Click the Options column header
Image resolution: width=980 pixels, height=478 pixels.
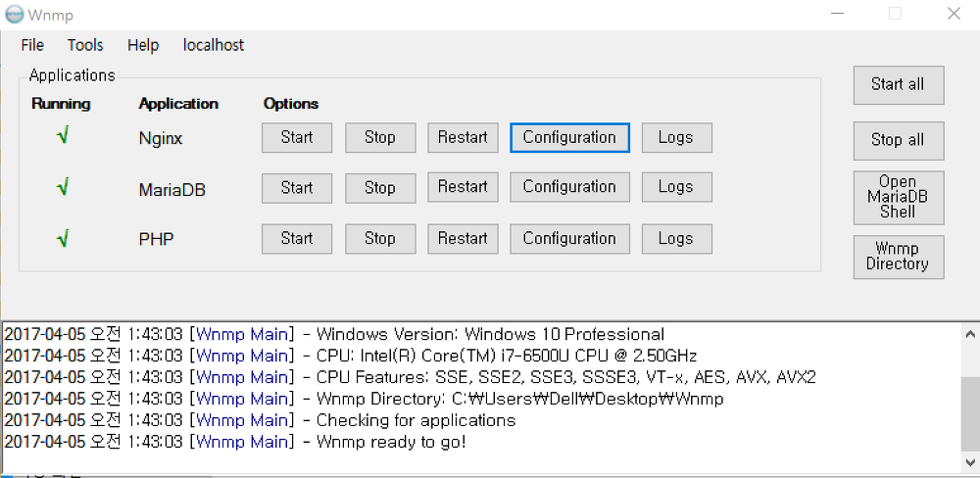coord(291,104)
